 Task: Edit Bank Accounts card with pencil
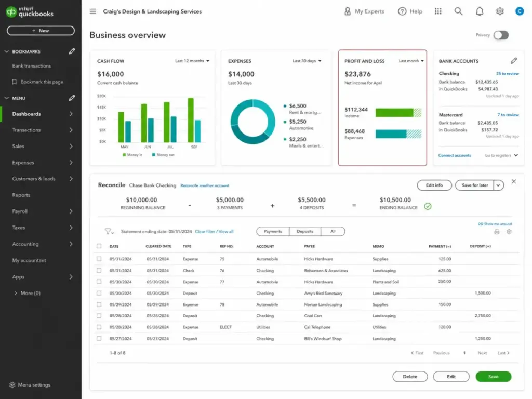click(x=514, y=61)
